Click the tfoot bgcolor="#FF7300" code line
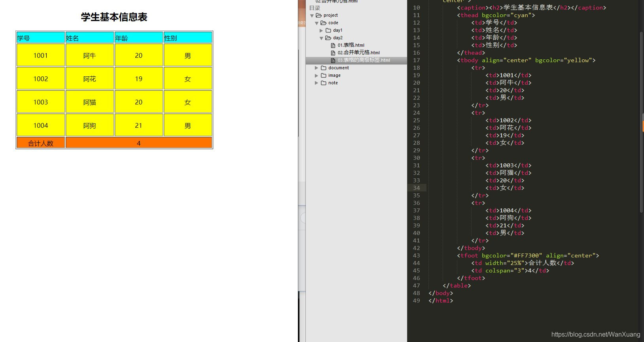644x342 pixels. tap(528, 255)
